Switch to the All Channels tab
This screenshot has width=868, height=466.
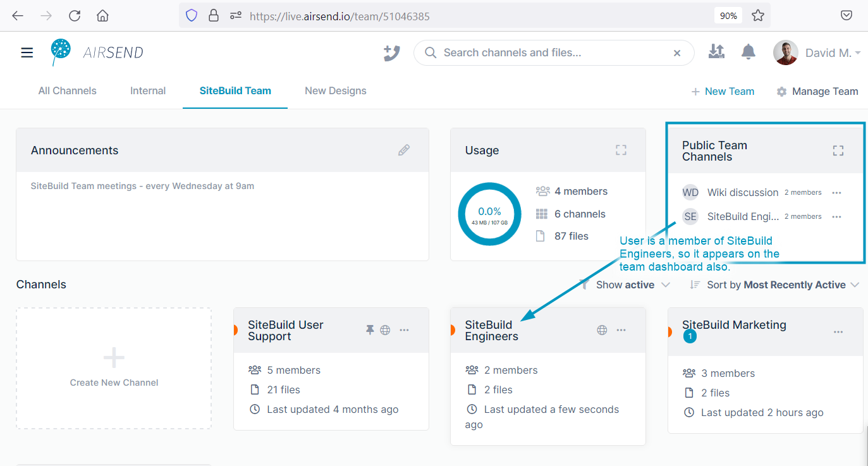point(68,90)
